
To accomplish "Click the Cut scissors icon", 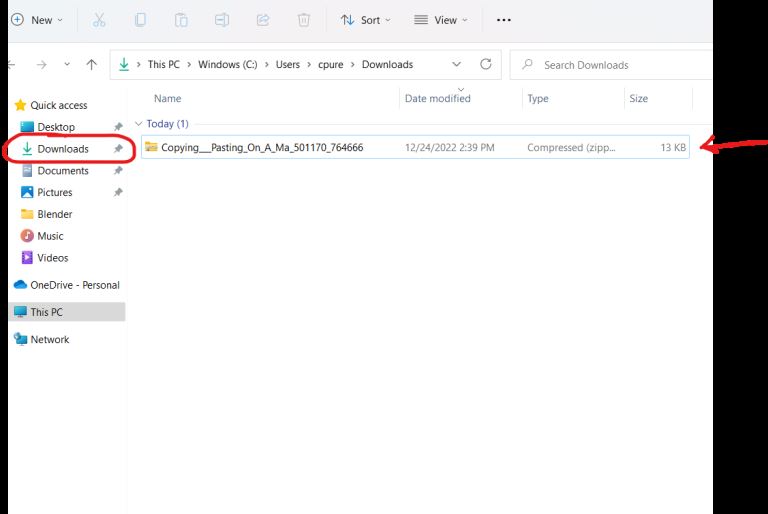I will pyautogui.click(x=99, y=20).
